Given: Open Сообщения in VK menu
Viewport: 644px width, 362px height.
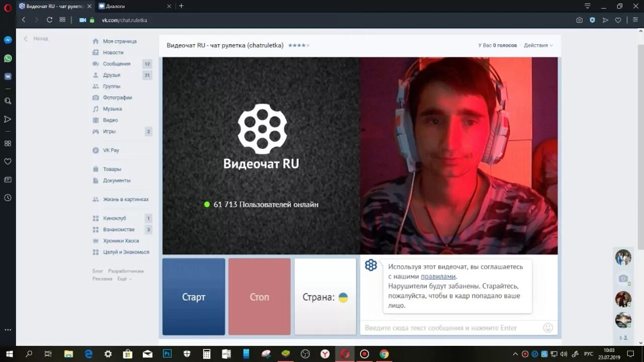Looking at the screenshot, I should click(x=116, y=64).
